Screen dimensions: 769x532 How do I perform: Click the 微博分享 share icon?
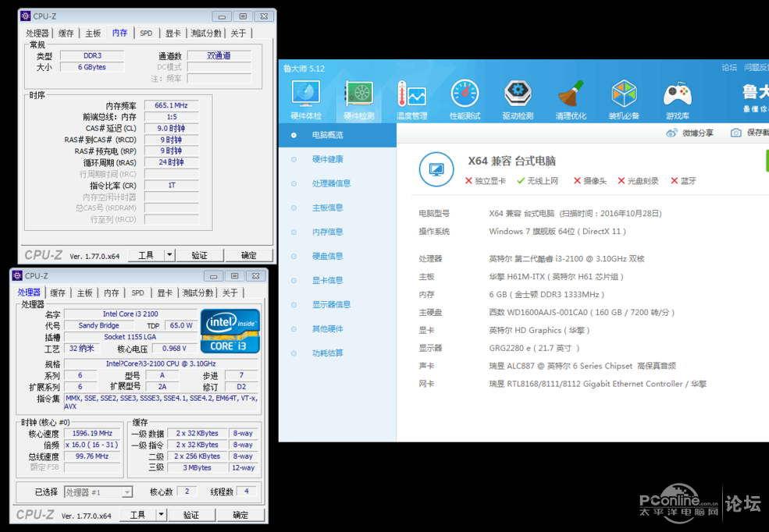pos(672,133)
